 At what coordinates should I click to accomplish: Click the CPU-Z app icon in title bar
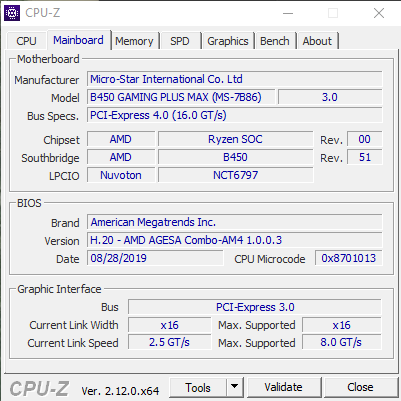12,13
